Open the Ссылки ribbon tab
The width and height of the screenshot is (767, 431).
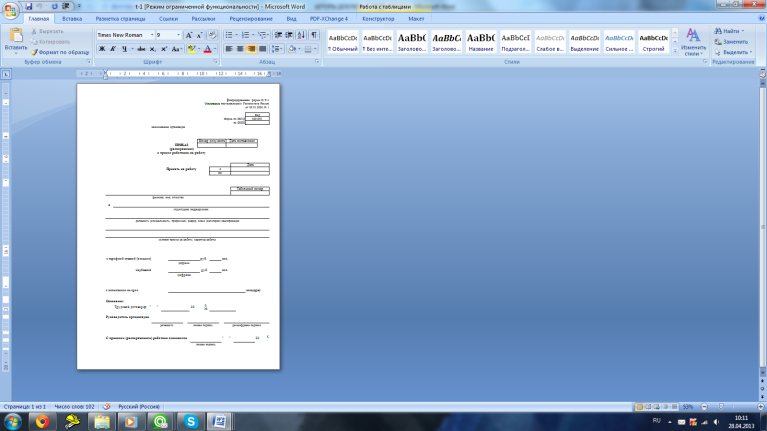pyautogui.click(x=168, y=19)
